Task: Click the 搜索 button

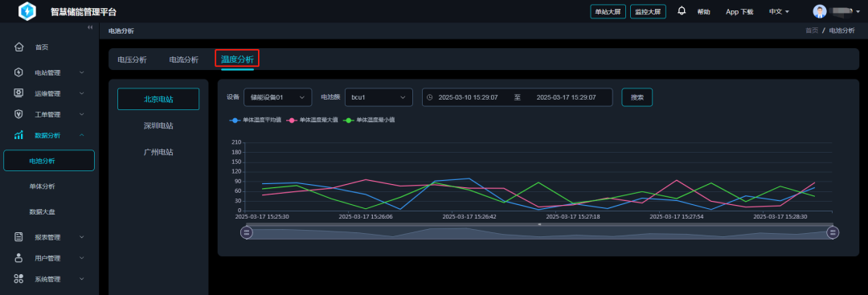Action: pyautogui.click(x=637, y=97)
